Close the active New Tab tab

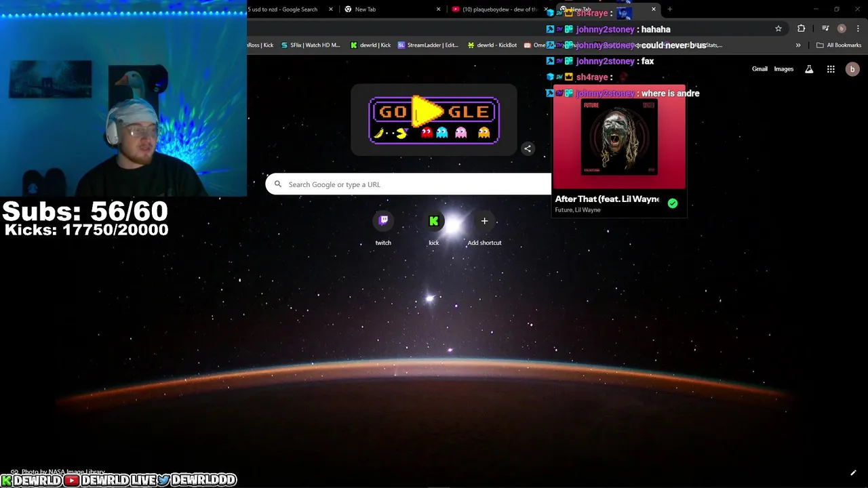click(x=654, y=9)
